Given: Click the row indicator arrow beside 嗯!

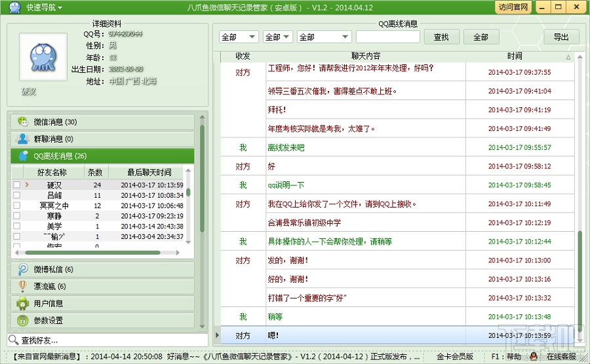Looking at the screenshot, I should coord(217,335).
